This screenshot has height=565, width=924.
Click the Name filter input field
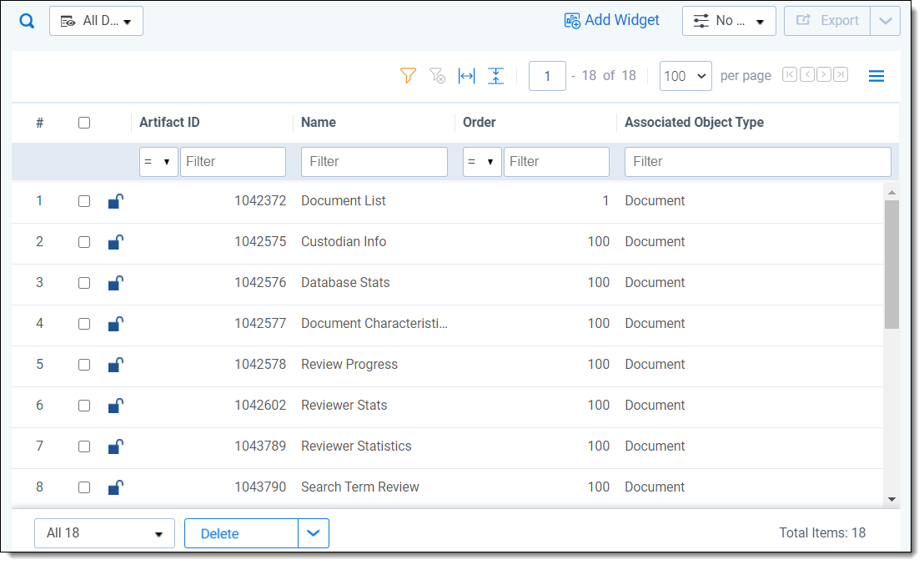point(374,162)
